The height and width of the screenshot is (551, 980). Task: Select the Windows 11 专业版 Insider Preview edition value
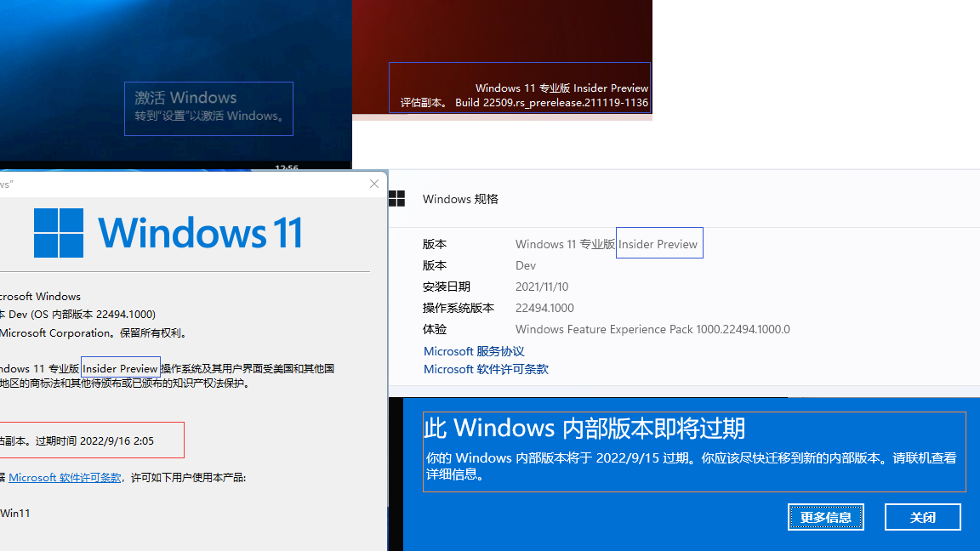(x=607, y=244)
